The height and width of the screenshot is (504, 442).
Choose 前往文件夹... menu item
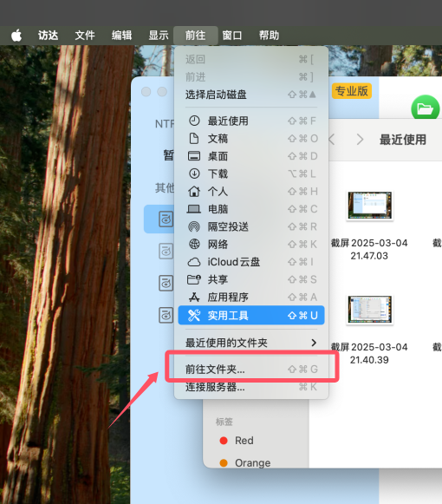click(251, 369)
